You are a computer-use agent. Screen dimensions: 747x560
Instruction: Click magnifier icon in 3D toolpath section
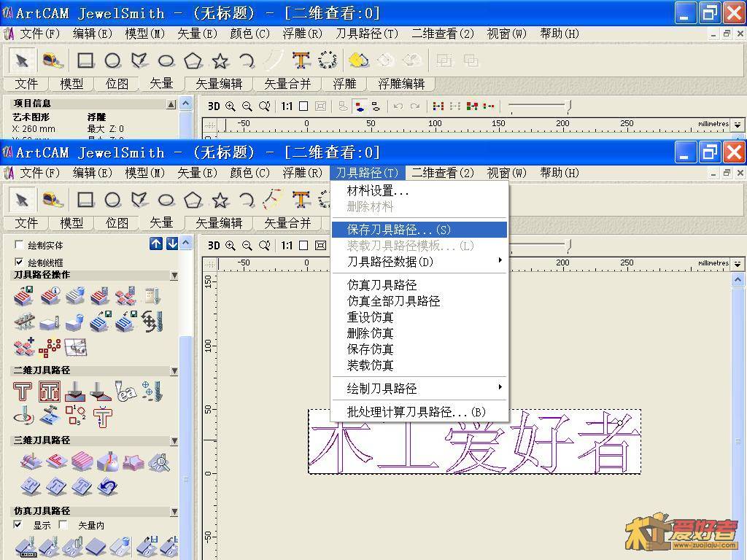pos(158,462)
